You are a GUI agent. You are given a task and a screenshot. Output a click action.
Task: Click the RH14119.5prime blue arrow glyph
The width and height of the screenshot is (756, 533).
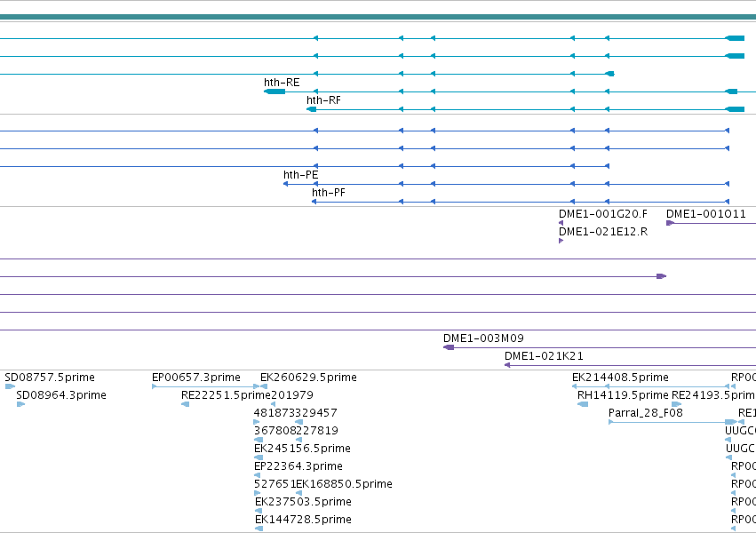coord(583,404)
